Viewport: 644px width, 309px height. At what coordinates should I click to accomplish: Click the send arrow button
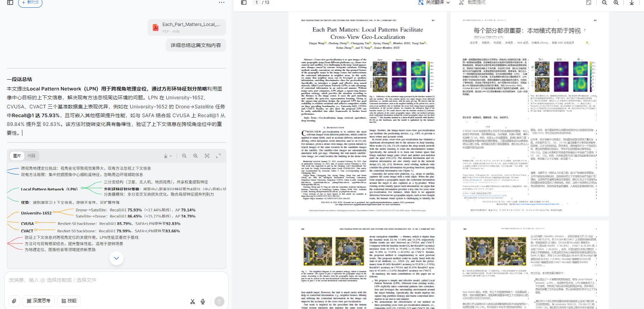[219, 301]
